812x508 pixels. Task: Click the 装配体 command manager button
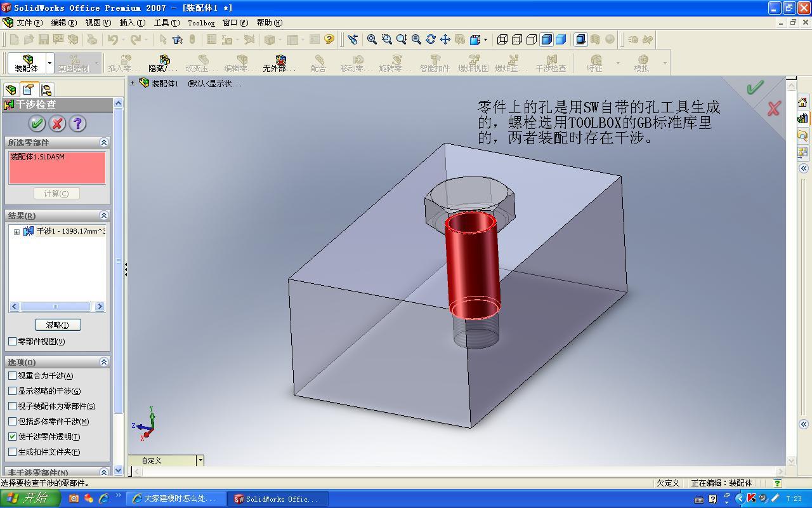click(27, 63)
